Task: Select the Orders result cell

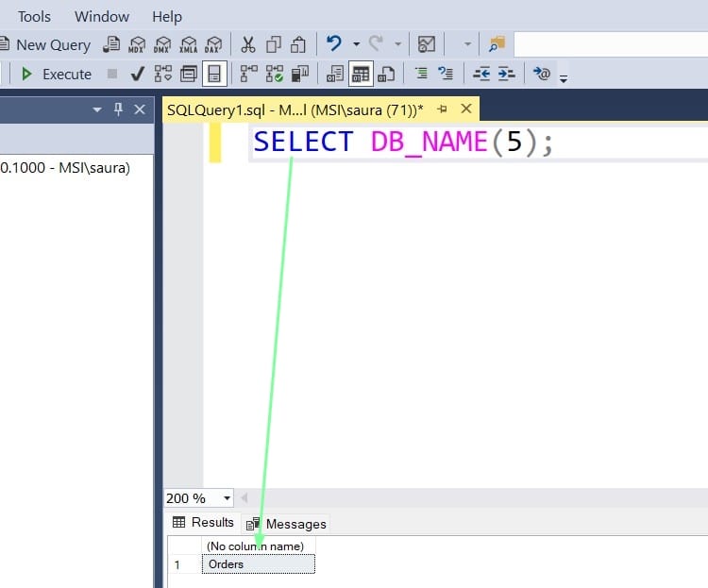Action: click(x=259, y=564)
